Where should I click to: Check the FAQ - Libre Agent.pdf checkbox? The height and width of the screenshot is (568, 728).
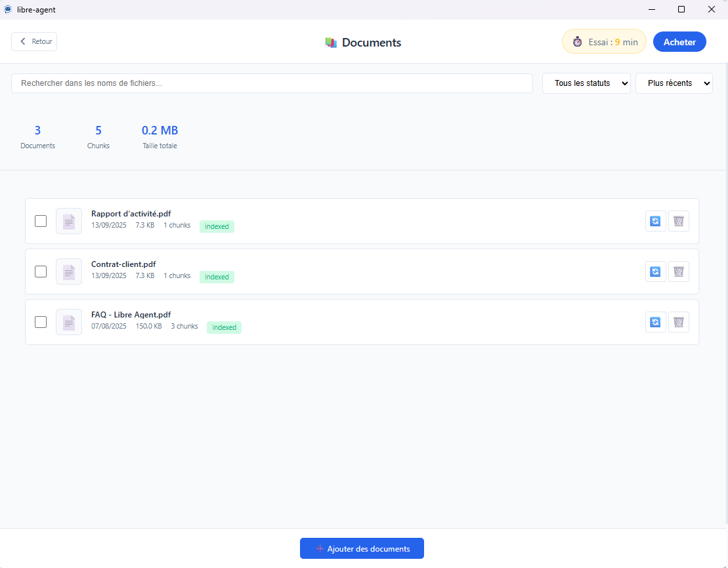(41, 322)
